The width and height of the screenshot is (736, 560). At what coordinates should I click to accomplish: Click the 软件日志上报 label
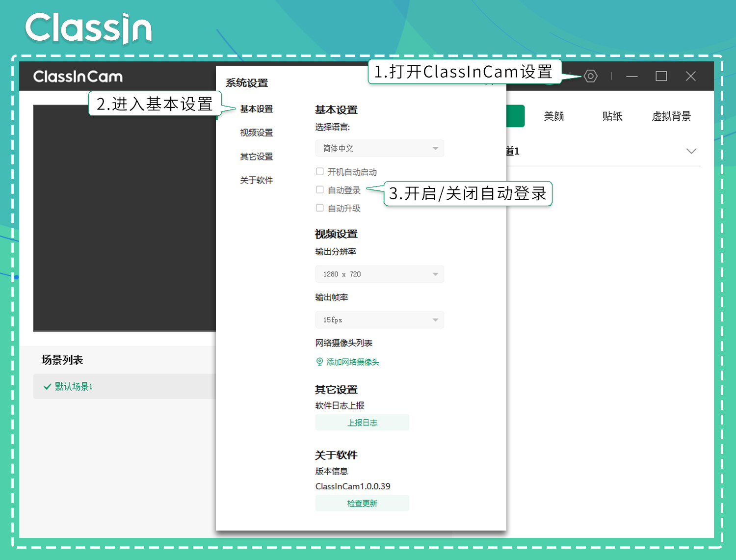pyautogui.click(x=340, y=405)
